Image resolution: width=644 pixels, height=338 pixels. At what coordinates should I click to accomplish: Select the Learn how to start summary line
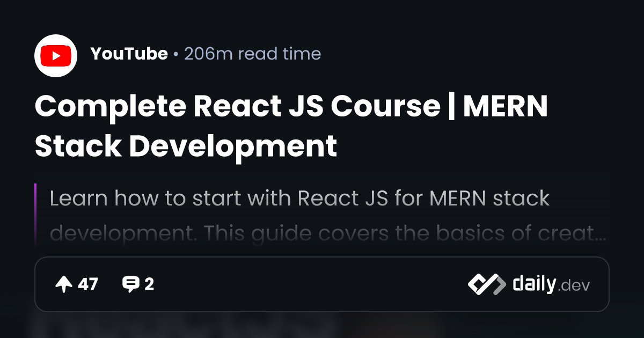pos(299,199)
